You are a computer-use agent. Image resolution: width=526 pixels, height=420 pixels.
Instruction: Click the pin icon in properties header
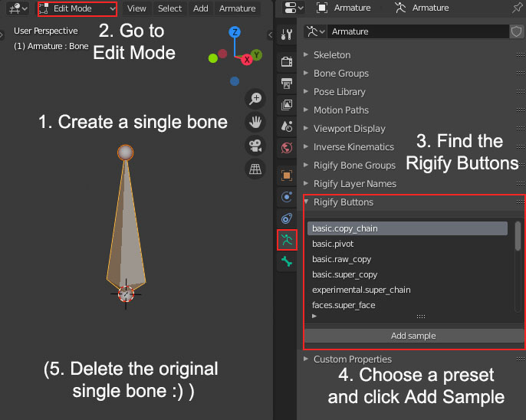point(517,8)
